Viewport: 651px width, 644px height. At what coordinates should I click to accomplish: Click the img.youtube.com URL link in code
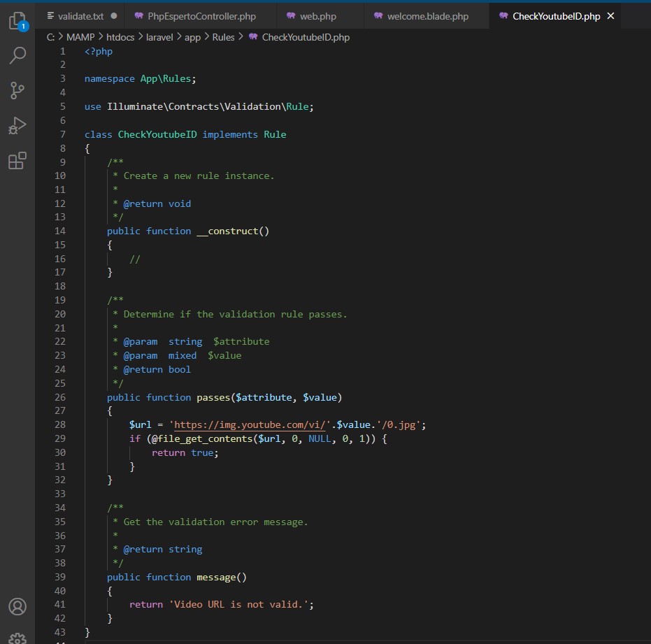[x=250, y=424]
